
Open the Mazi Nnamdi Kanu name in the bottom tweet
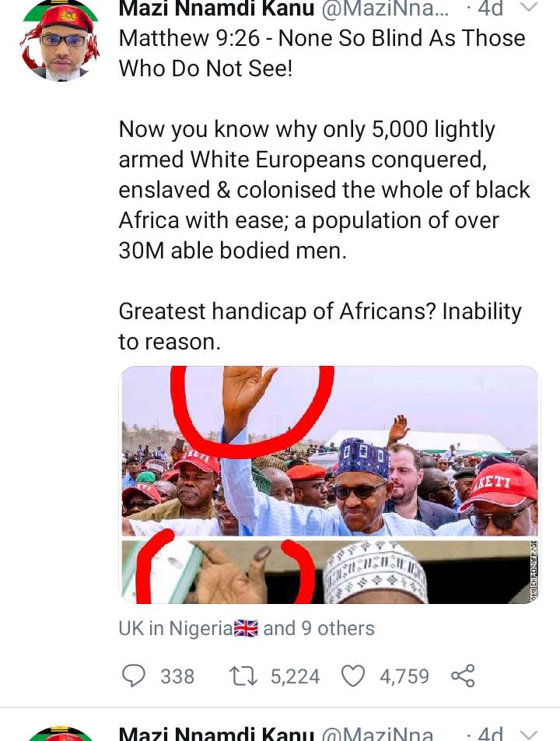point(216,733)
